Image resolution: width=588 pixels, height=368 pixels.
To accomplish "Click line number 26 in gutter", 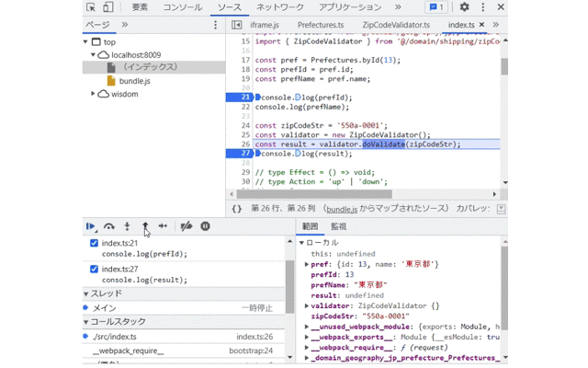I will pyautogui.click(x=245, y=144).
